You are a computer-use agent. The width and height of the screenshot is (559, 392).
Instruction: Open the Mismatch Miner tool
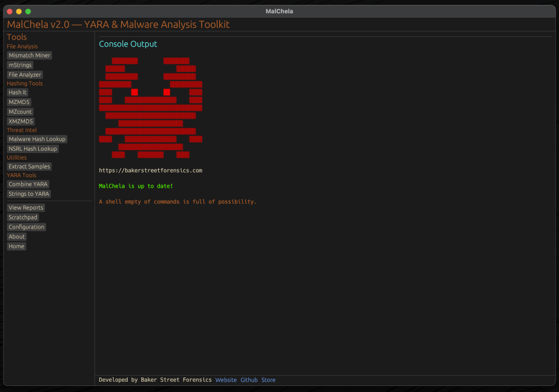click(x=29, y=56)
